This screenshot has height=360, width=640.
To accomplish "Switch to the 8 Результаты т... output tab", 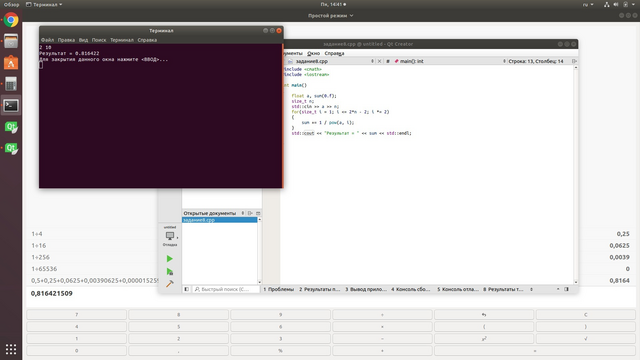I will tap(503, 289).
